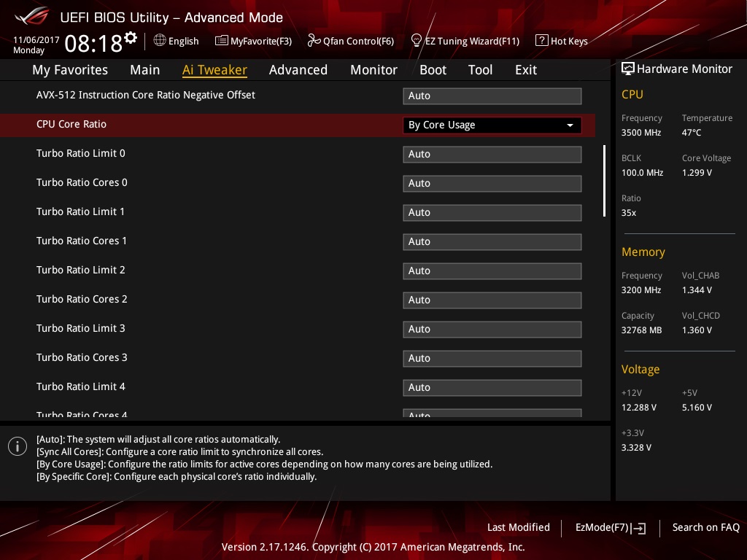The height and width of the screenshot is (560, 747).
Task: Open the My Favorites tab
Action: point(70,70)
